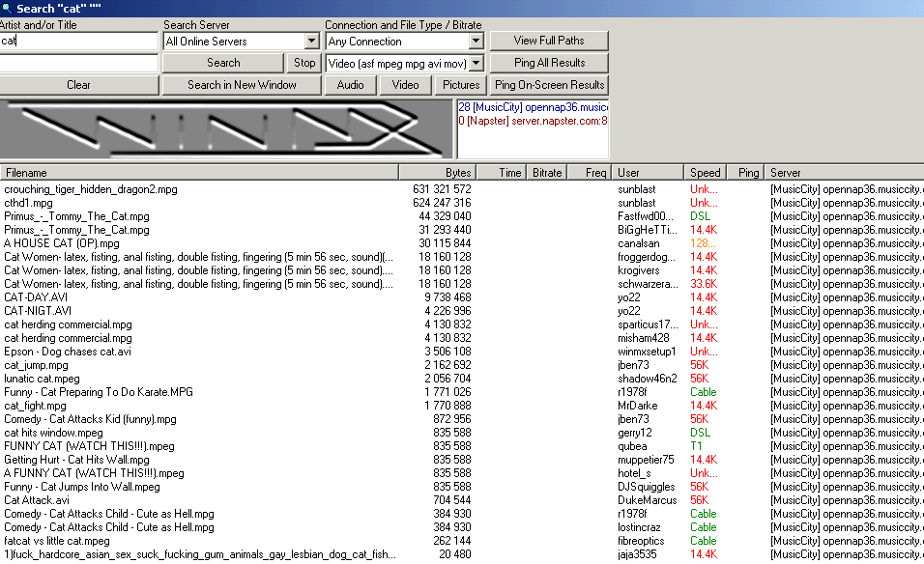Select the "Cat Attack.avi" result

37,501
